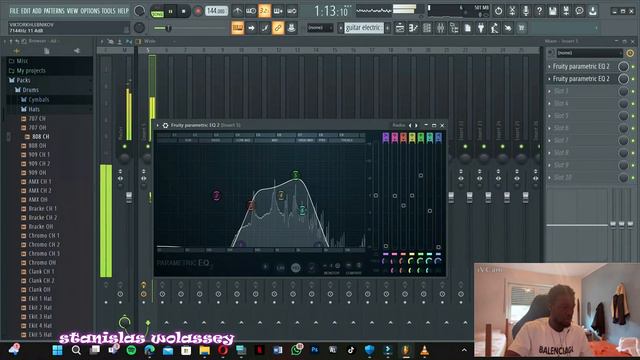640x360 pixels.
Task: Click the help question mark icon
Action: point(539,11)
